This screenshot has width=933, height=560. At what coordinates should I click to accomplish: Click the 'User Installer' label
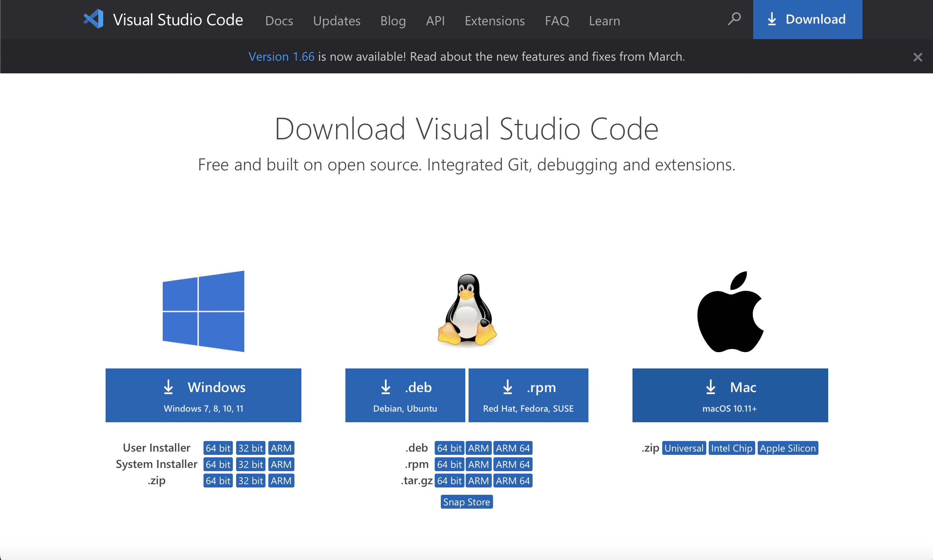[157, 448]
